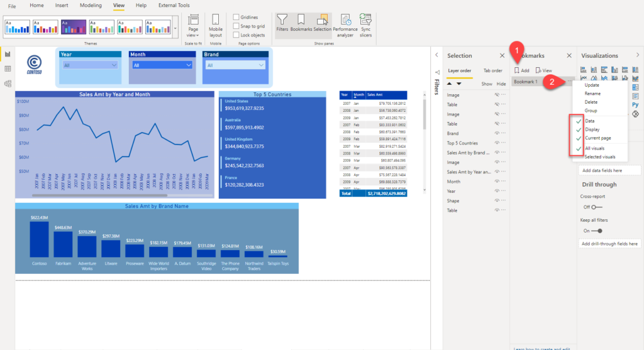The image size is (644, 350).
Task: Move layer up with the up triangle
Action: pos(449,84)
